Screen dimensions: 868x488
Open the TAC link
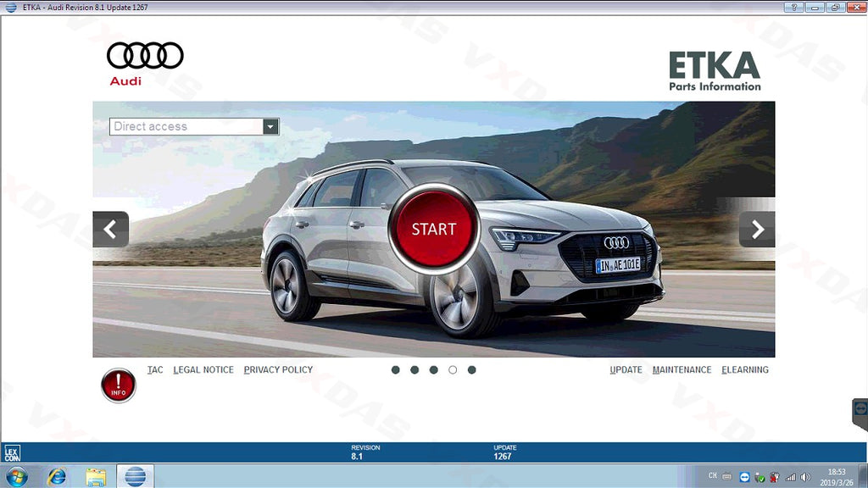(155, 370)
